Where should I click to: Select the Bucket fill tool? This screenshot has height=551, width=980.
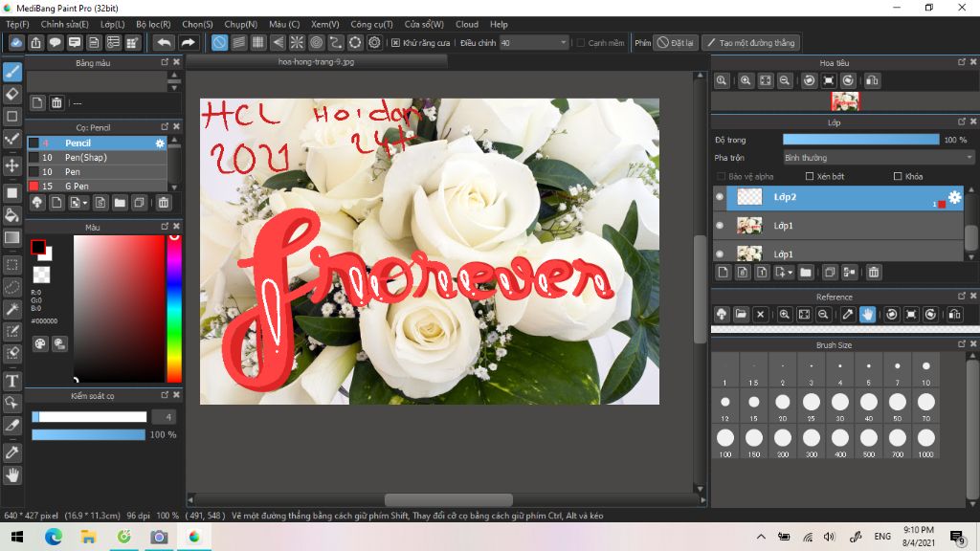(11, 215)
